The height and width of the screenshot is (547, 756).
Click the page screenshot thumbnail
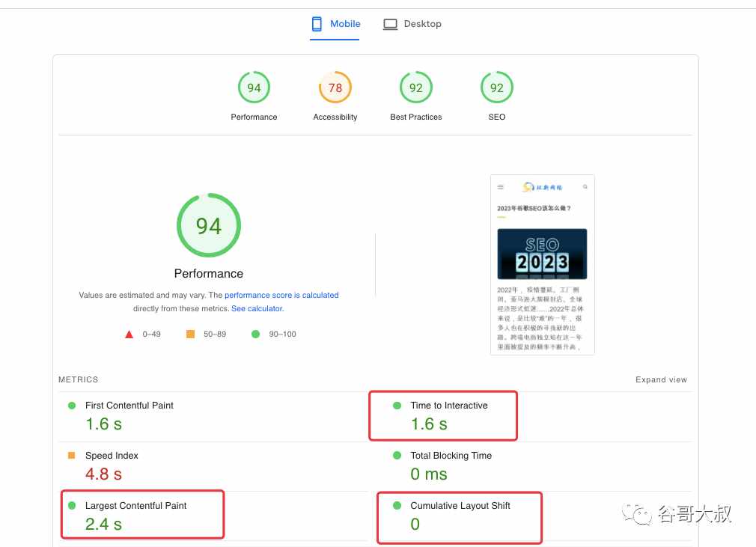click(x=543, y=265)
